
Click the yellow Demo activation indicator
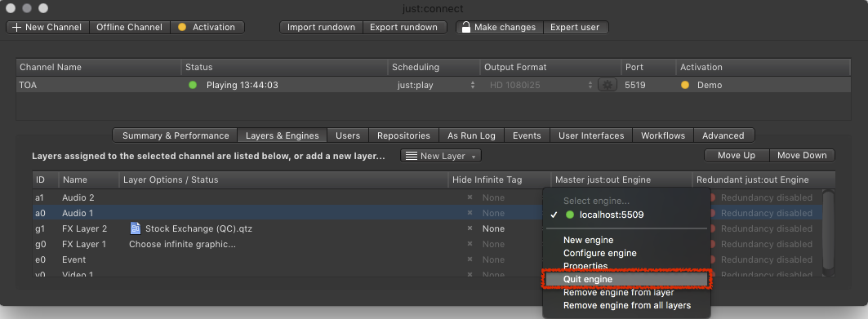[685, 85]
